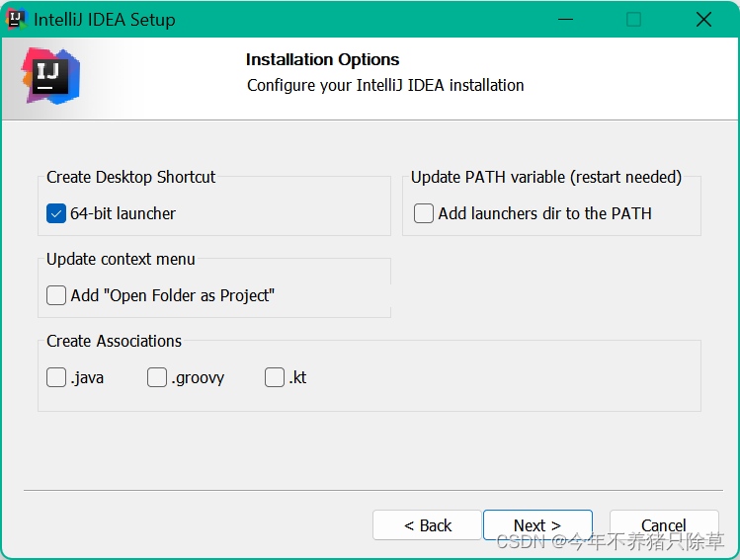Uncheck the 64-bit launcher checkbox

(x=56, y=213)
